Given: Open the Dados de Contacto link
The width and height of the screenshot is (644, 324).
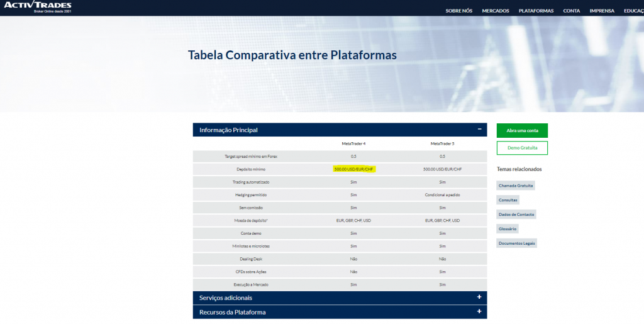Looking at the screenshot, I should 516,215.
